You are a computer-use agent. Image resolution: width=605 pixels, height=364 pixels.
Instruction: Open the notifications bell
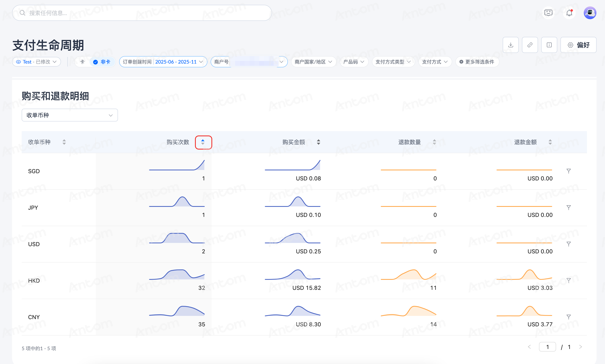point(569,13)
